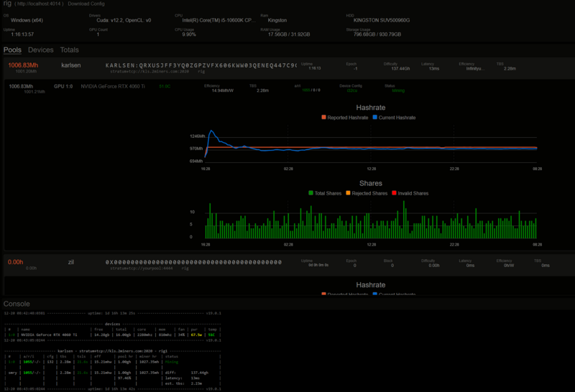Click the Storage Usage 796.68GB / 930.79GB value
Screen dimensions: 575x392
pos(377,34)
